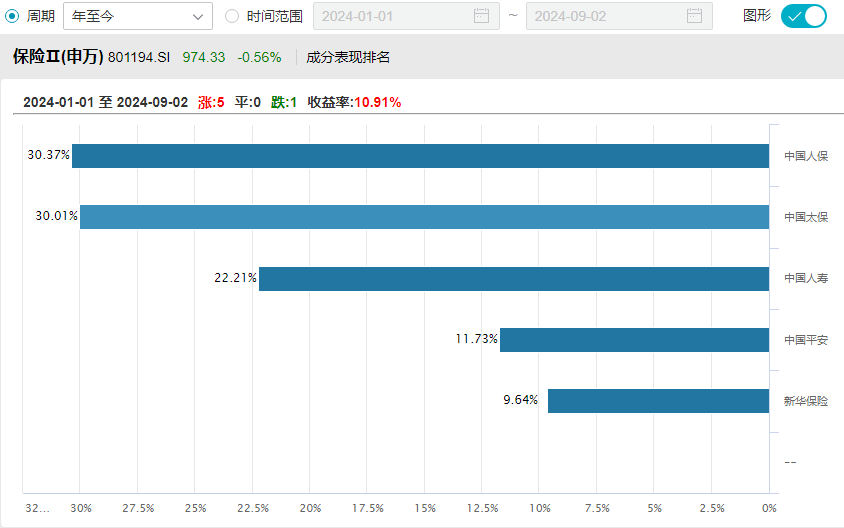The image size is (844, 528).
Task: Select the 时间范围 radio button
Action: (x=232, y=16)
